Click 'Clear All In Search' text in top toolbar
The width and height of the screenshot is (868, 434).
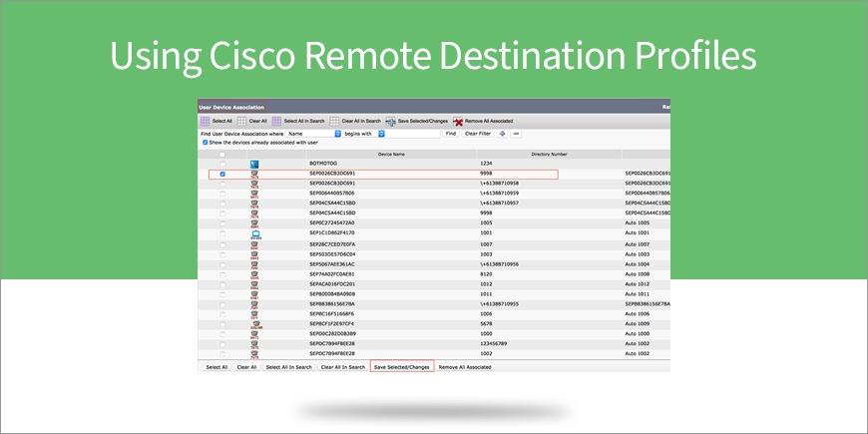(361, 121)
